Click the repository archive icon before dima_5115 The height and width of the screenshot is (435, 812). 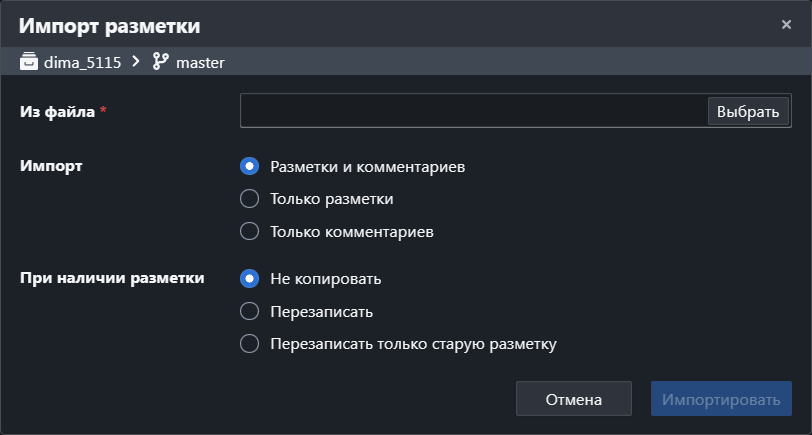coord(28,62)
